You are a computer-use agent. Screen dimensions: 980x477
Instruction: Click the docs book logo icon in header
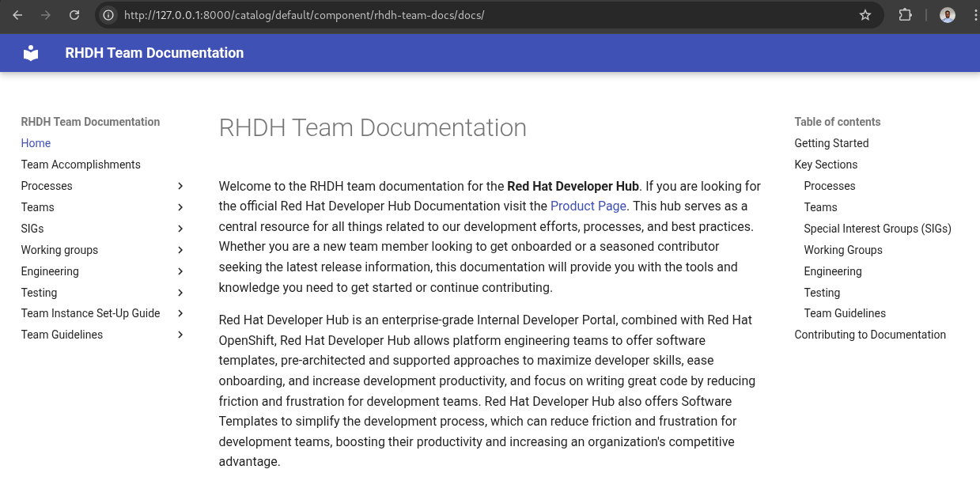31,53
